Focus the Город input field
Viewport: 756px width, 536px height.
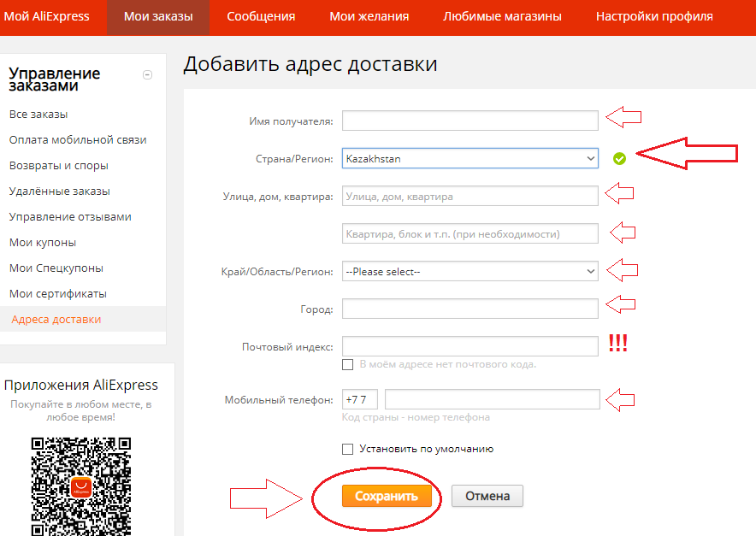[470, 309]
